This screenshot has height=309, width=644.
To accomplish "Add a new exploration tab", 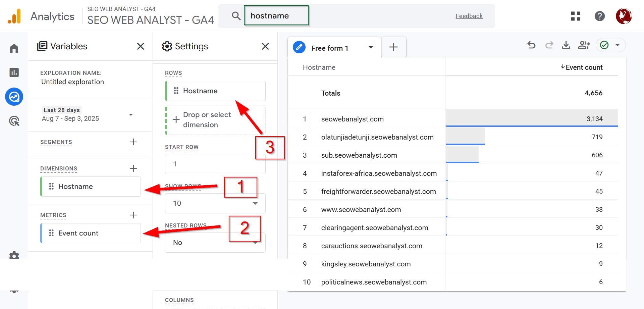I will click(393, 47).
